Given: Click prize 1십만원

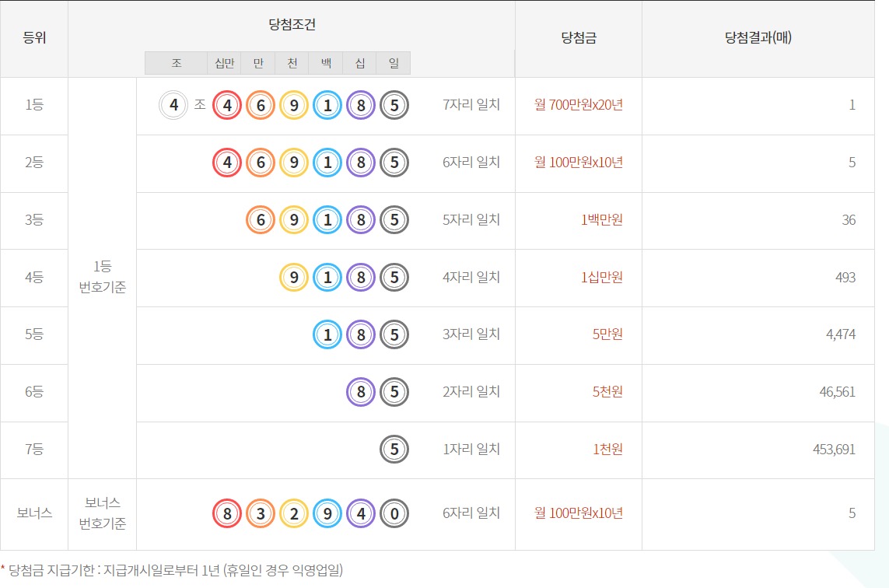Looking at the screenshot, I should [x=601, y=277].
